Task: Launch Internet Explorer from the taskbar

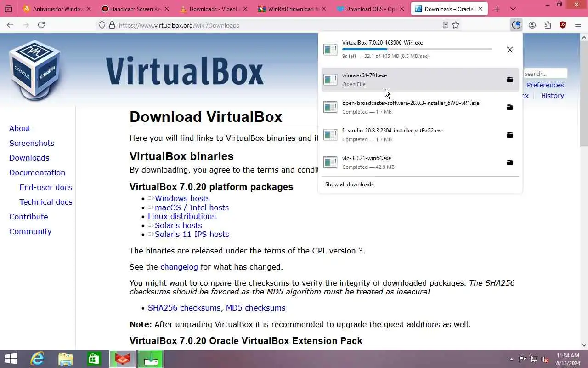Action: (37, 359)
